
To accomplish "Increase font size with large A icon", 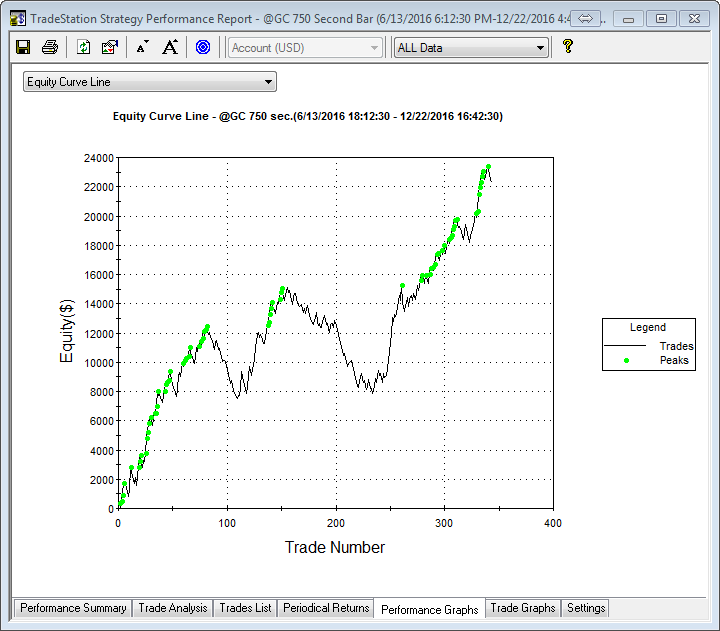I will [170, 47].
